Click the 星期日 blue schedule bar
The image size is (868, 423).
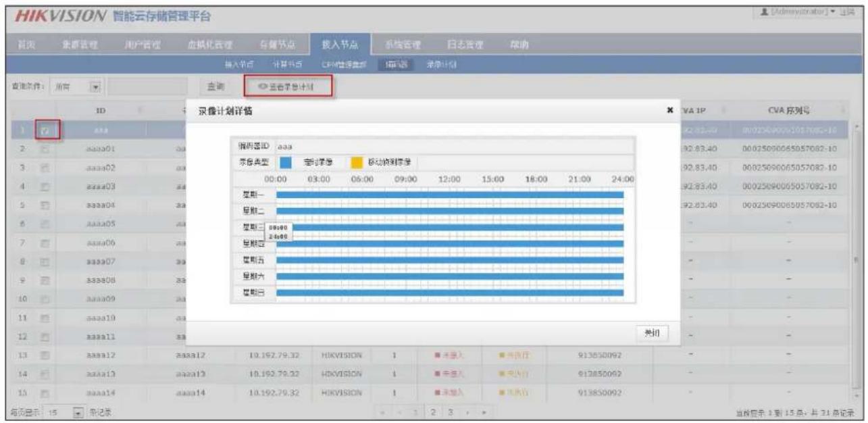[450, 293]
